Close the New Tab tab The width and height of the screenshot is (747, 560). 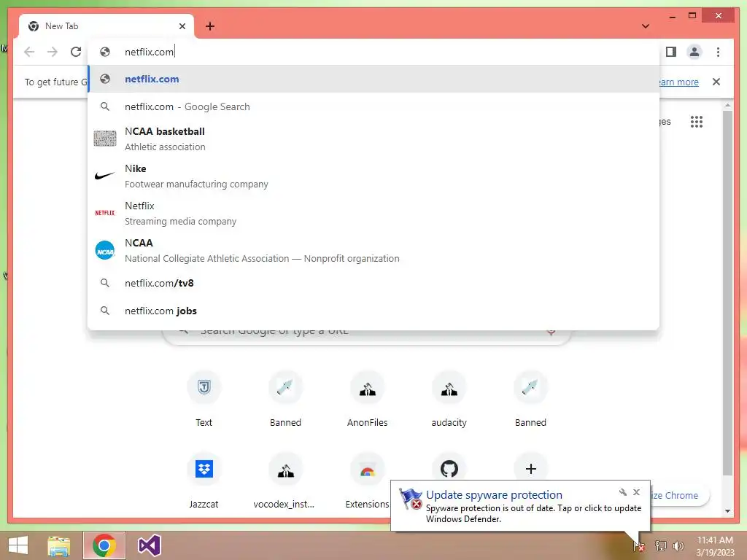[x=182, y=26]
